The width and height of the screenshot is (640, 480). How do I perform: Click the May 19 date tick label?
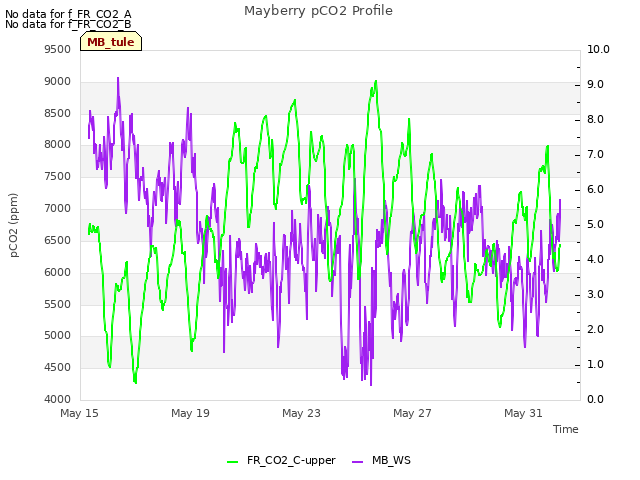click(x=190, y=413)
